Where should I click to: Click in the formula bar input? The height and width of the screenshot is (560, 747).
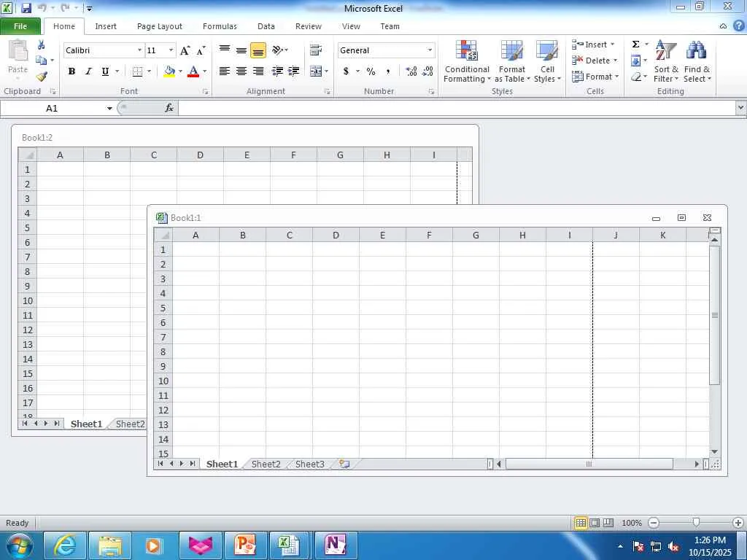tap(457, 108)
